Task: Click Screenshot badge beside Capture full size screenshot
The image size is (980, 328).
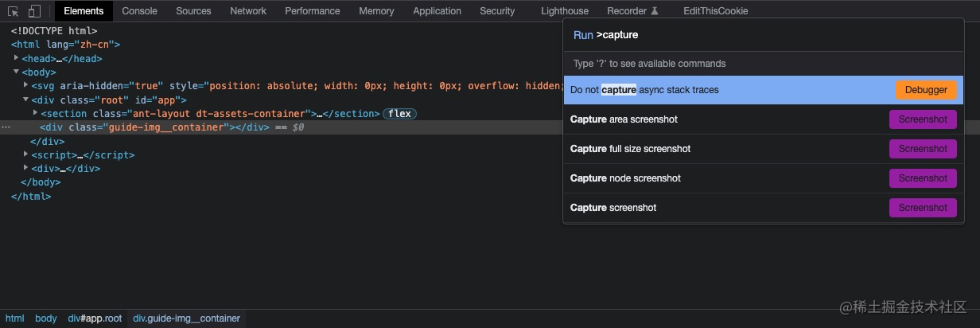Action: point(923,149)
